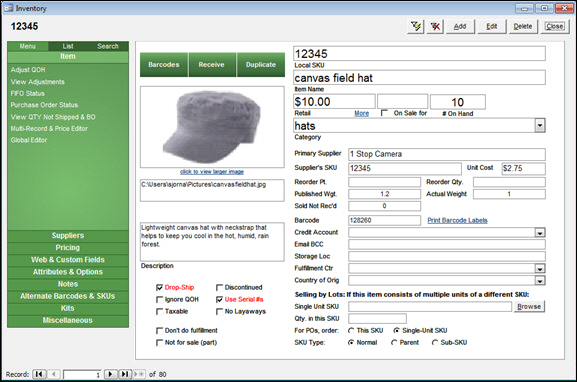Expand the Fulfillment Ctr dropdown
Viewport: 577px width, 382px height.
coord(539,269)
